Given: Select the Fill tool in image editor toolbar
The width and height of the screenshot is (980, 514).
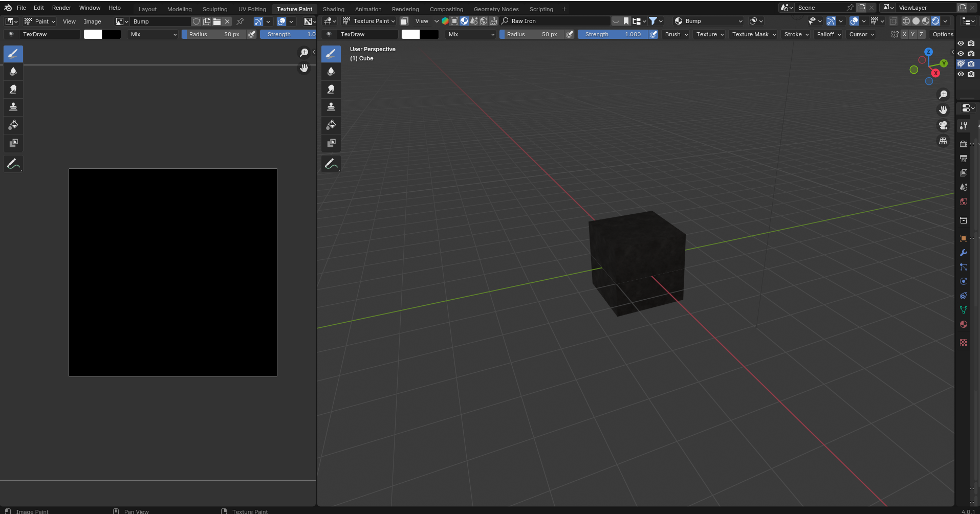Looking at the screenshot, I should click(x=13, y=125).
